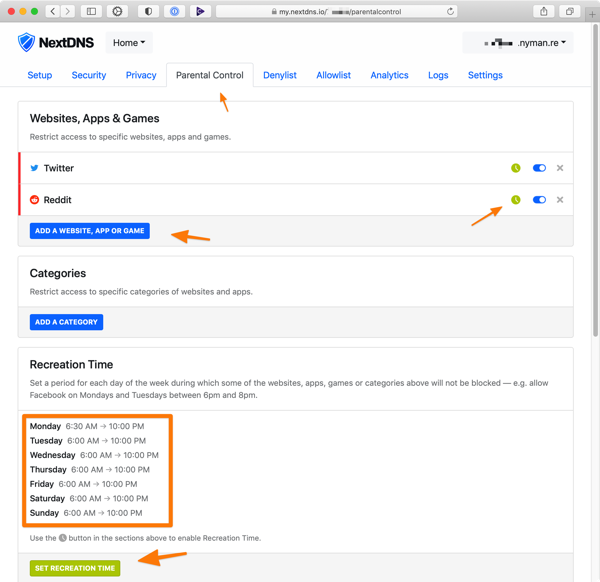Click Add a Website, App or Game
The image size is (600, 582).
coord(90,231)
